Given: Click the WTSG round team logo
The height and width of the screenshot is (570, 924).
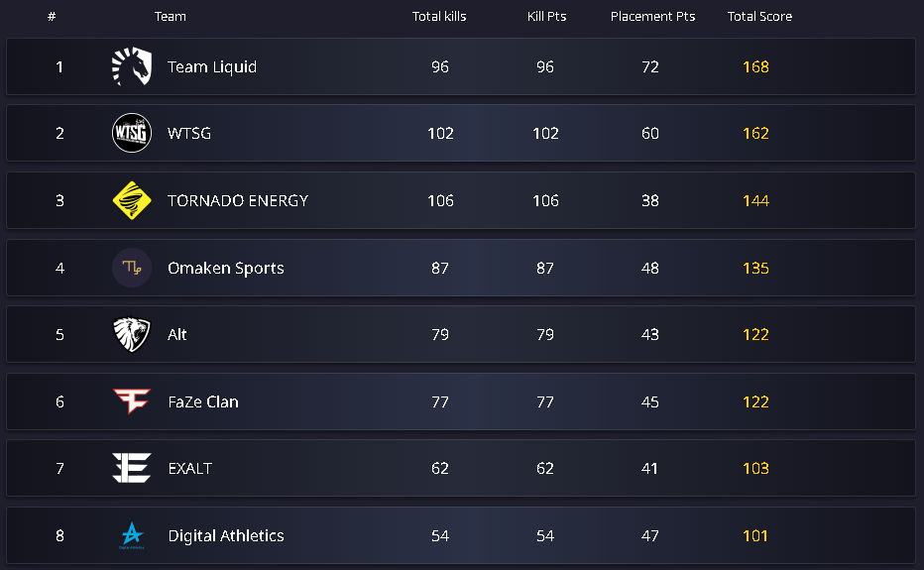Looking at the screenshot, I should tap(131, 134).
